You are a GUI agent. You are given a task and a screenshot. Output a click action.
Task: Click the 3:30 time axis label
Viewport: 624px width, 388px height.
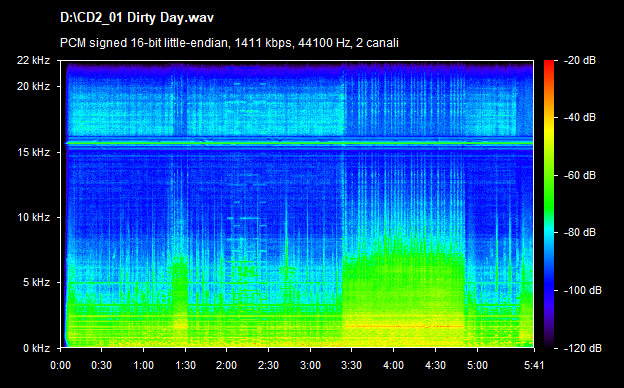click(351, 365)
